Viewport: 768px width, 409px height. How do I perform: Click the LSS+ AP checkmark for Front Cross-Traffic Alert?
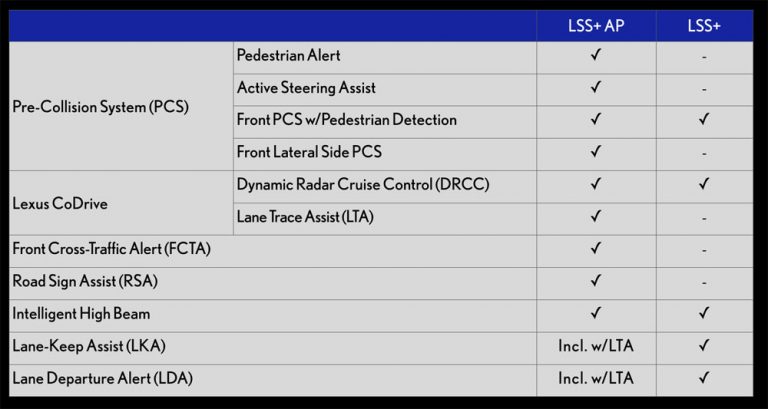(x=596, y=249)
